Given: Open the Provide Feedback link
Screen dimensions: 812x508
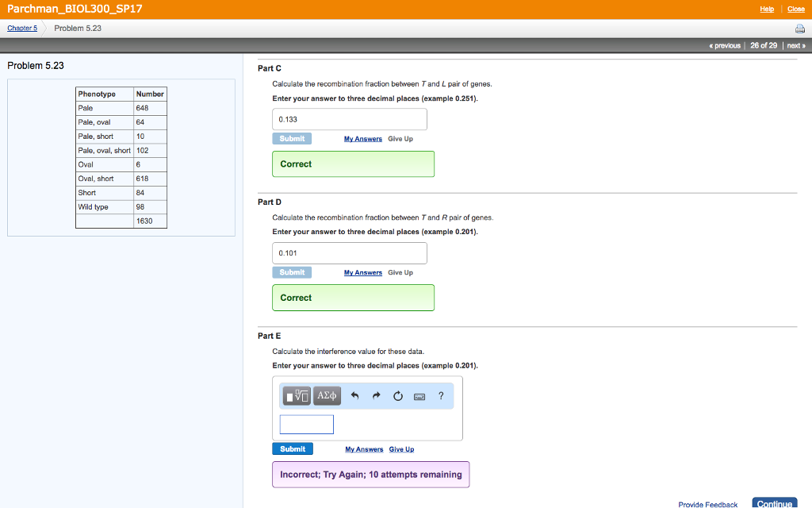Looking at the screenshot, I should 707,504.
